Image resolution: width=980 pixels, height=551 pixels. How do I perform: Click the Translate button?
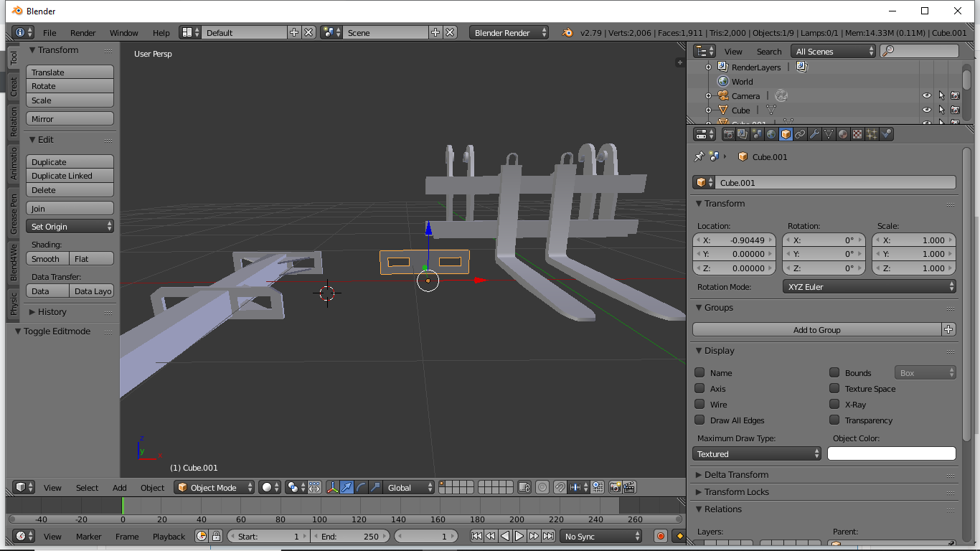click(70, 72)
